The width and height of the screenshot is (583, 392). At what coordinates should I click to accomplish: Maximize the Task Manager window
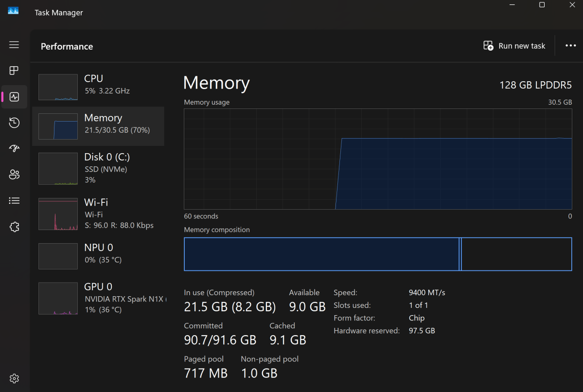tap(542, 5)
